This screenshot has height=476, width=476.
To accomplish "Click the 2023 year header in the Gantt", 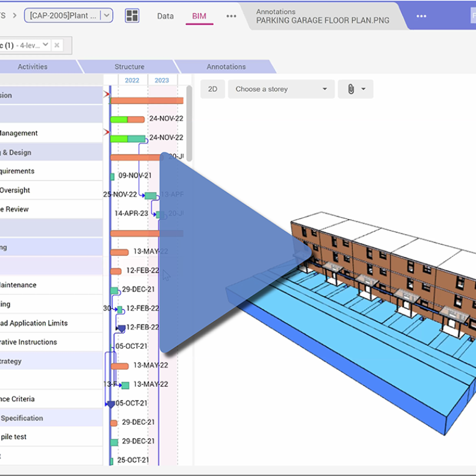I will pyautogui.click(x=162, y=80).
